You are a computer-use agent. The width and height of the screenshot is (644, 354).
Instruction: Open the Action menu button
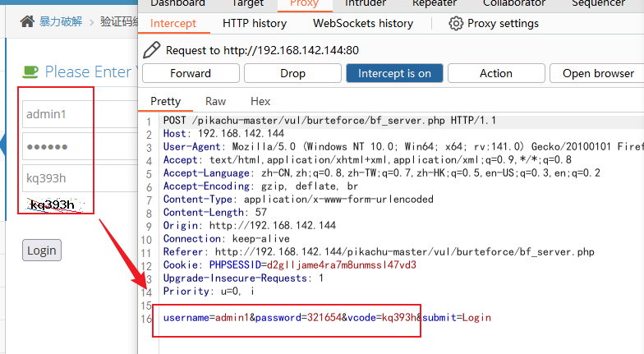(x=496, y=74)
